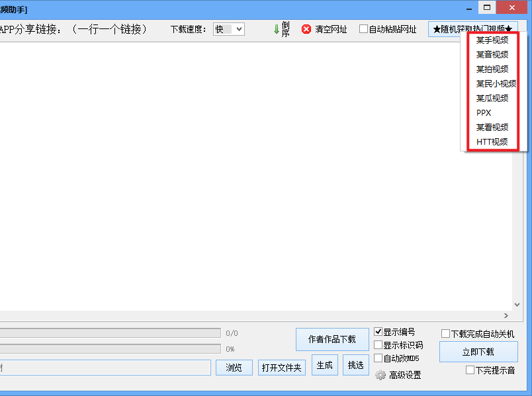Click the upper download progress bar
The image size is (532, 396).
coord(111,333)
